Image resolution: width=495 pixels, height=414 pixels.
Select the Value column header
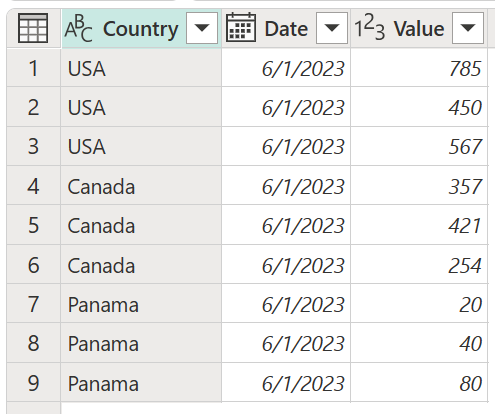pos(419,29)
